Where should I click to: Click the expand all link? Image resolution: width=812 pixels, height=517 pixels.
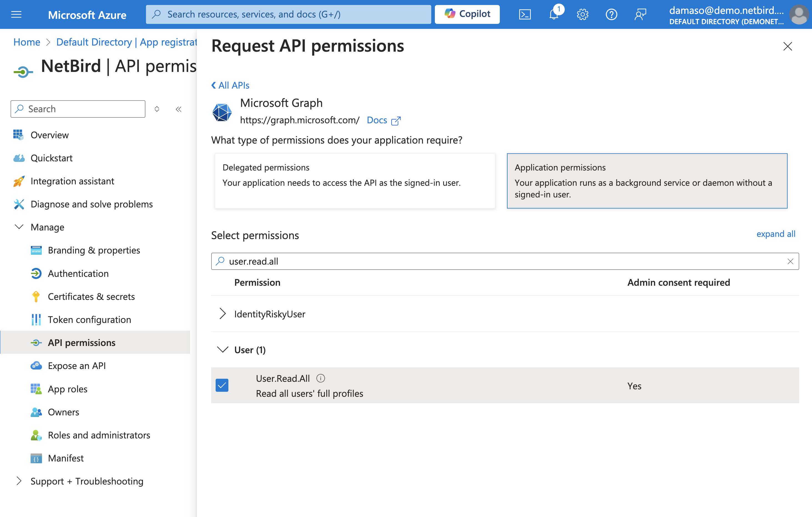[x=776, y=234]
